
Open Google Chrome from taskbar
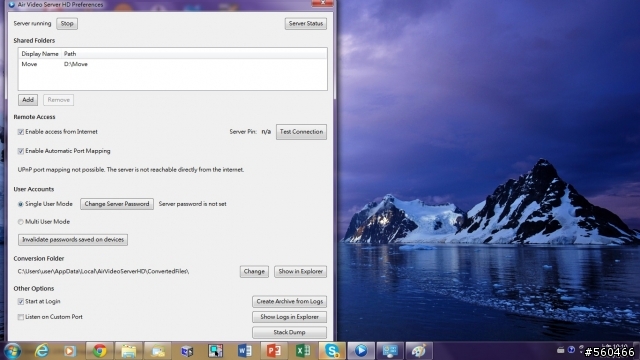click(99, 351)
